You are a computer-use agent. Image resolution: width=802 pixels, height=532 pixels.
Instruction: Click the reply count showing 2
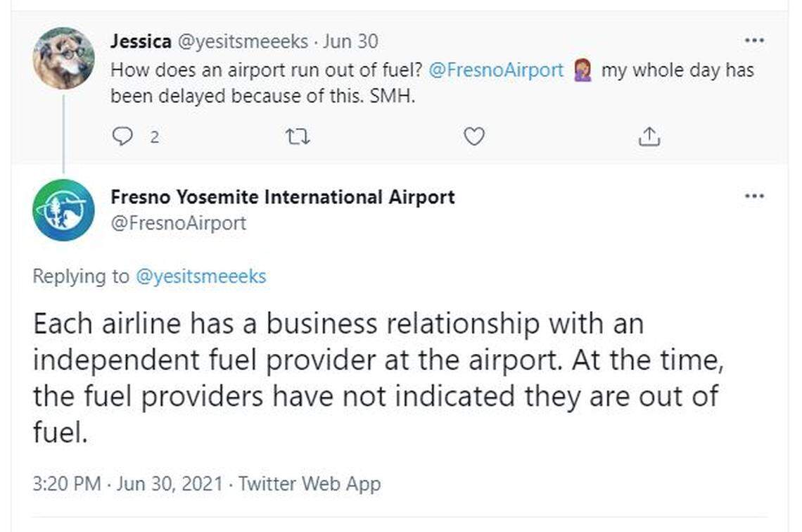[153, 136]
